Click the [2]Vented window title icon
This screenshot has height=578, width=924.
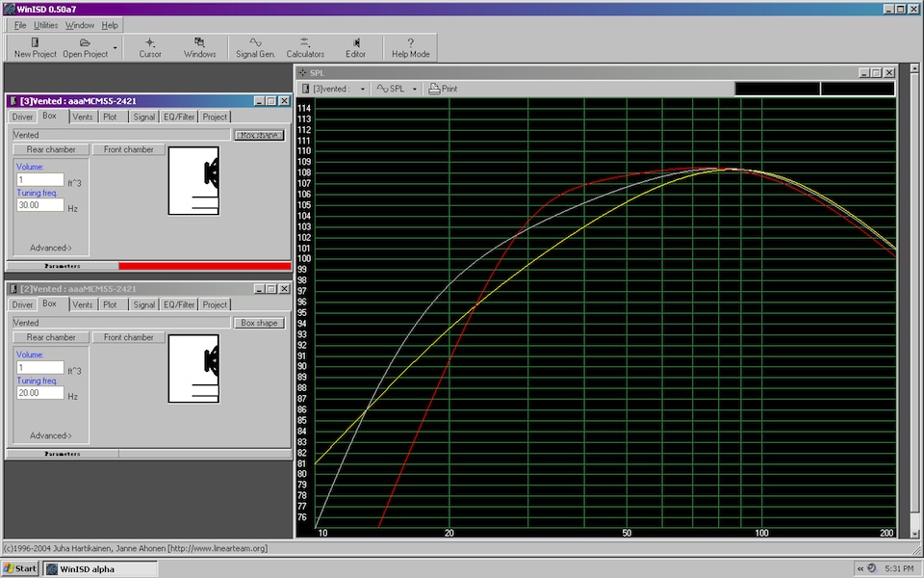(x=13, y=289)
